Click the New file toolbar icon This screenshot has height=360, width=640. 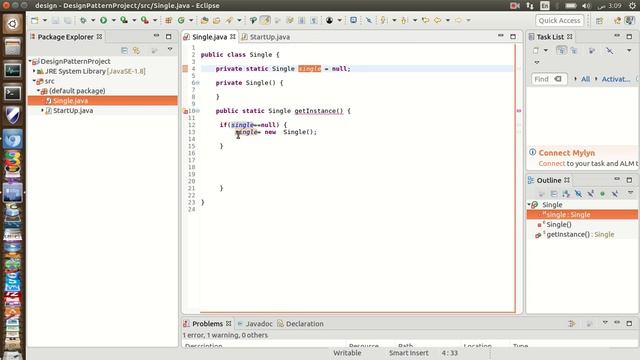35,20
